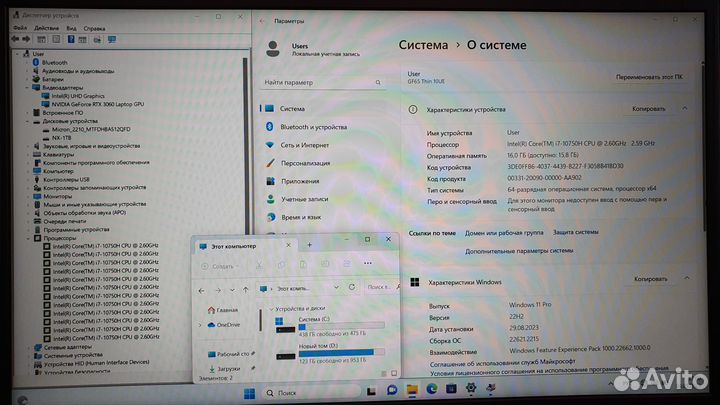Open Microsoft Store from the taskbar

pyautogui.click(x=451, y=389)
